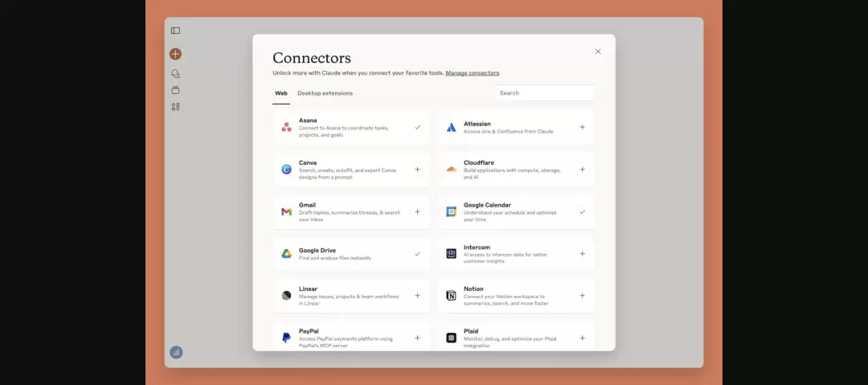Select the Gmail connector logo
Screen dimensions: 868x385
(286, 211)
